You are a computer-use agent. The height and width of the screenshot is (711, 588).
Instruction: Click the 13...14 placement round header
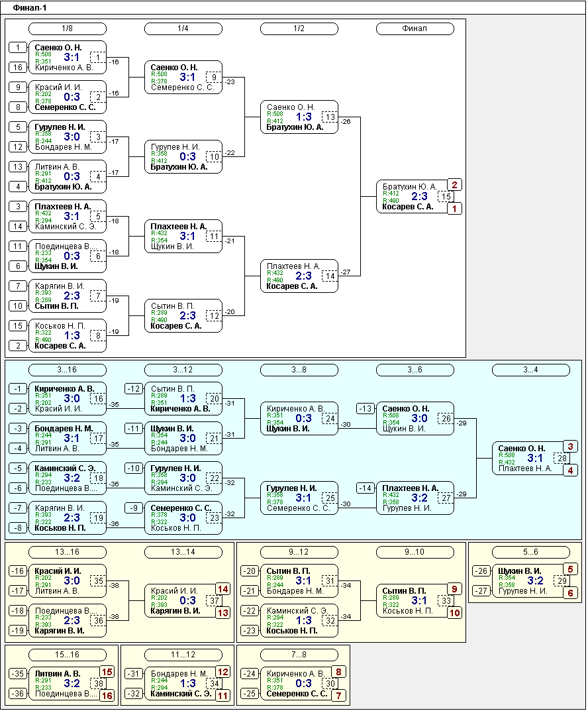click(183, 552)
